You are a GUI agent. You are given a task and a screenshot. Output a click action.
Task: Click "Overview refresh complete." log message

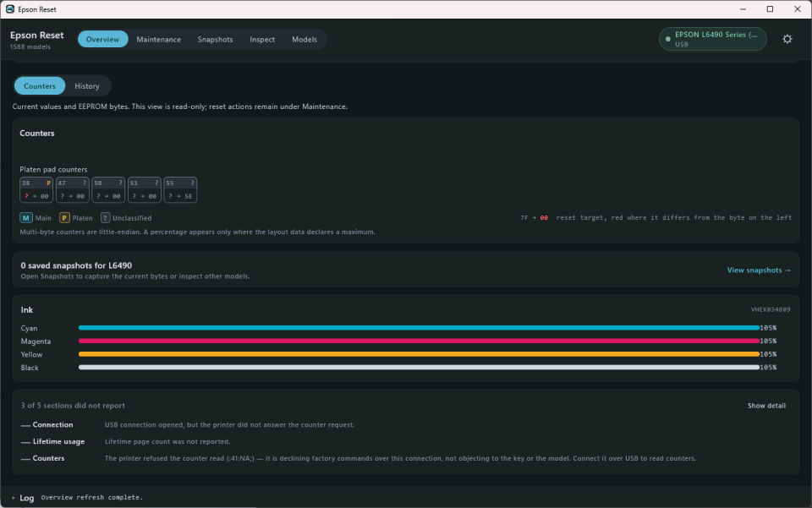pyautogui.click(x=91, y=497)
